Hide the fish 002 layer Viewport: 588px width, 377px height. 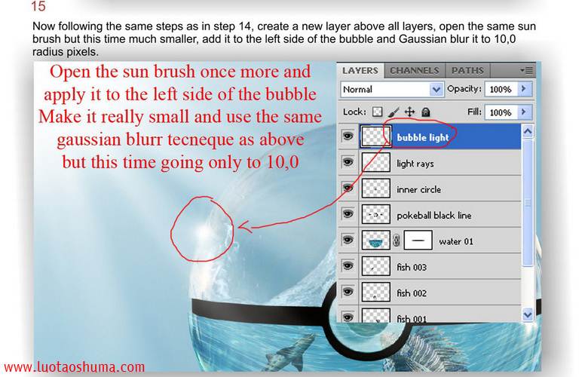(x=348, y=292)
